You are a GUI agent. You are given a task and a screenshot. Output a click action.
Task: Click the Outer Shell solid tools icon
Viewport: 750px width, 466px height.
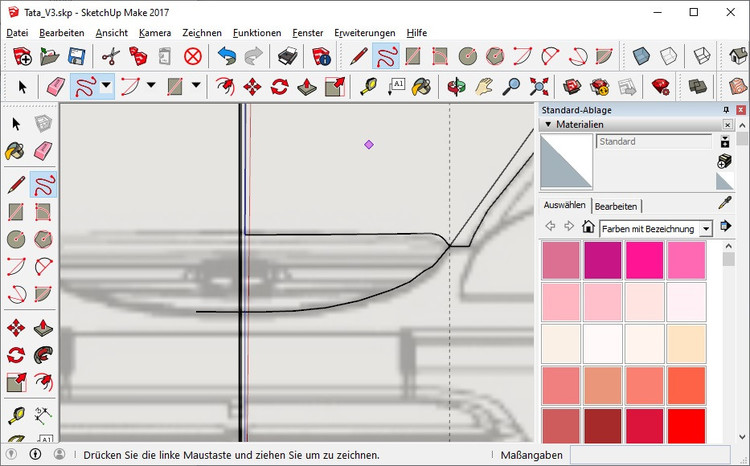click(x=697, y=87)
